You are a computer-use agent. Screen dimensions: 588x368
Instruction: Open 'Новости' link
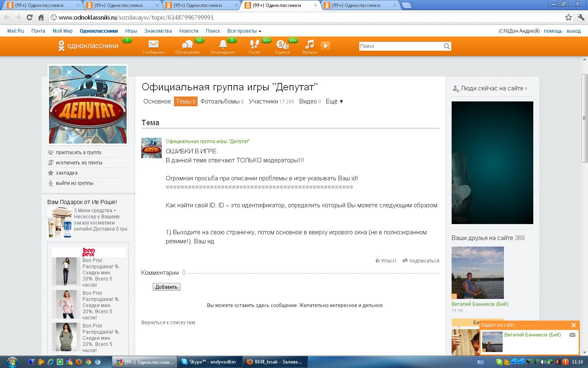pyautogui.click(x=189, y=31)
